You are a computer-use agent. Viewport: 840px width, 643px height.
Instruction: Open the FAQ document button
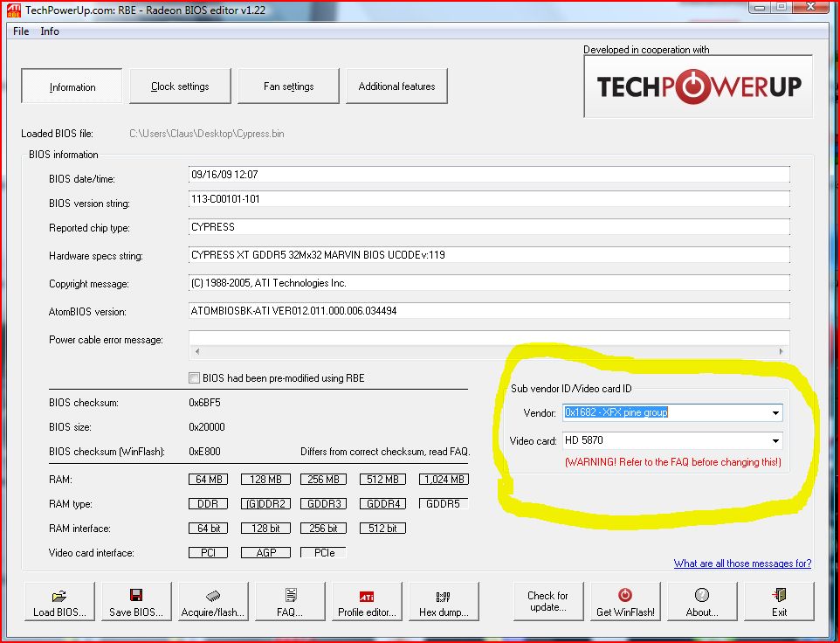pos(290,601)
